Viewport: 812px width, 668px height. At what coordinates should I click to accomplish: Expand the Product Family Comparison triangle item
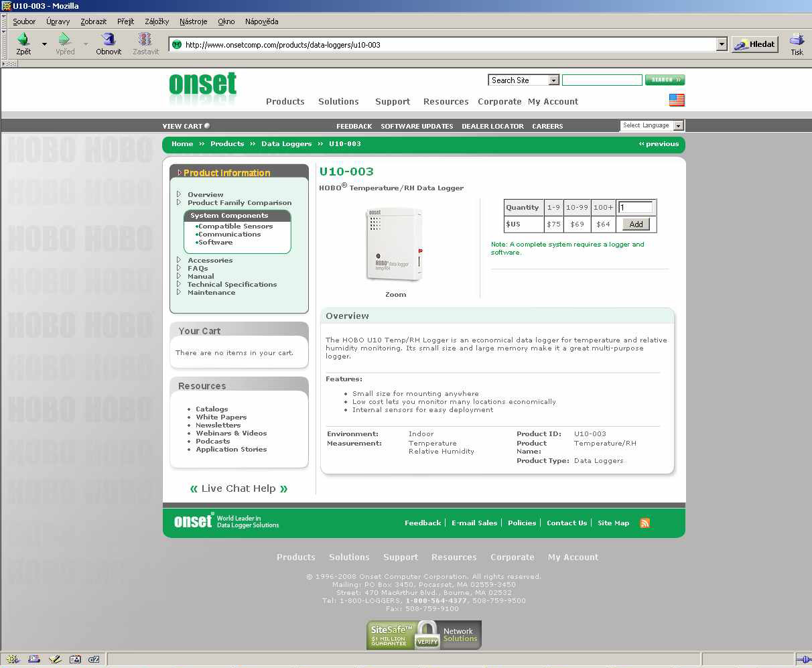(x=179, y=202)
